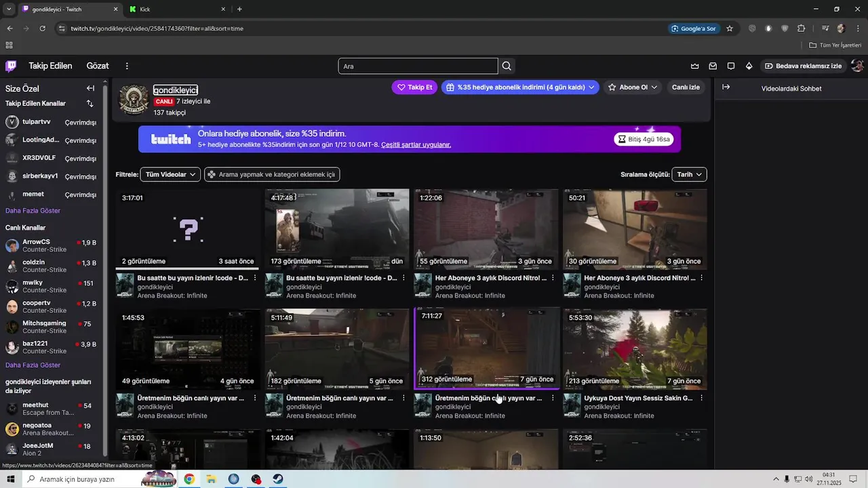Open the Bits diamond icon

click(749, 66)
